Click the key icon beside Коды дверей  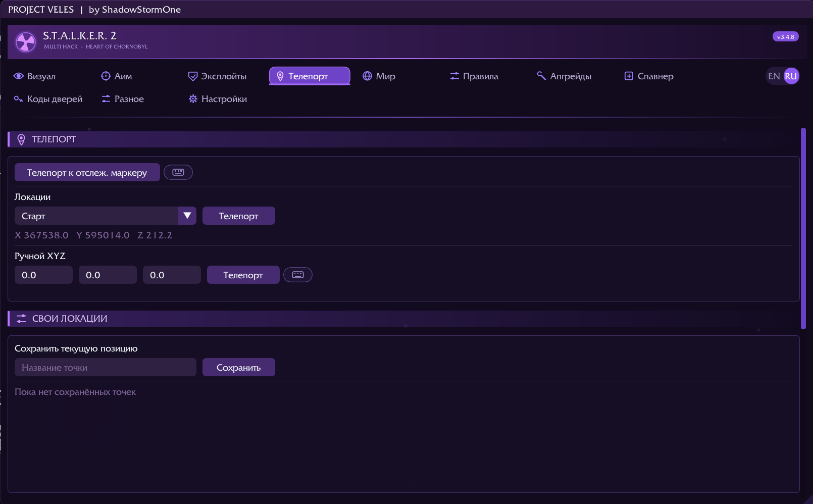point(19,99)
